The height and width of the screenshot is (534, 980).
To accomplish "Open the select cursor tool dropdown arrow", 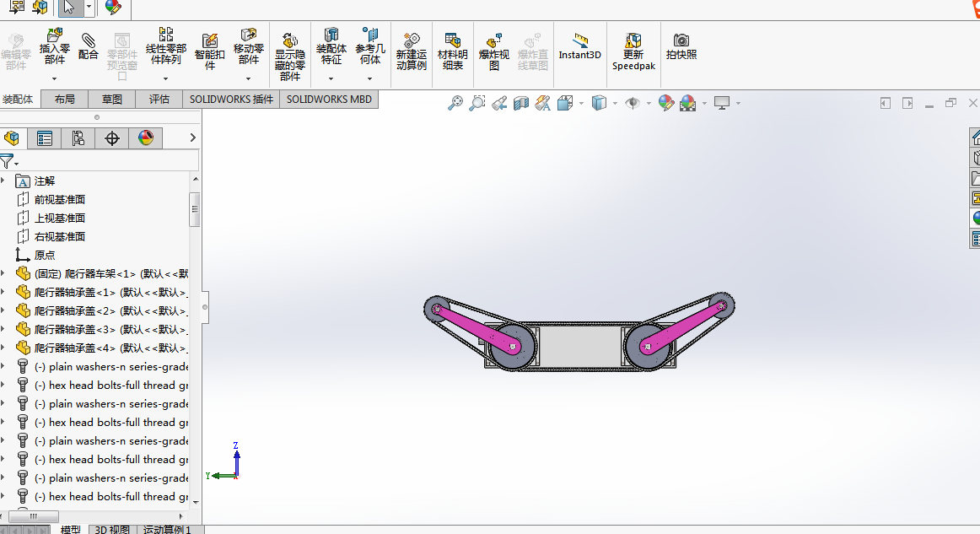I will (x=89, y=7).
